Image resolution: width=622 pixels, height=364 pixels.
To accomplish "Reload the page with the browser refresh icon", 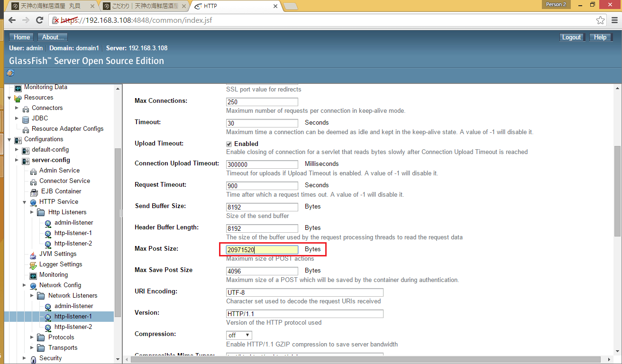I will (40, 20).
